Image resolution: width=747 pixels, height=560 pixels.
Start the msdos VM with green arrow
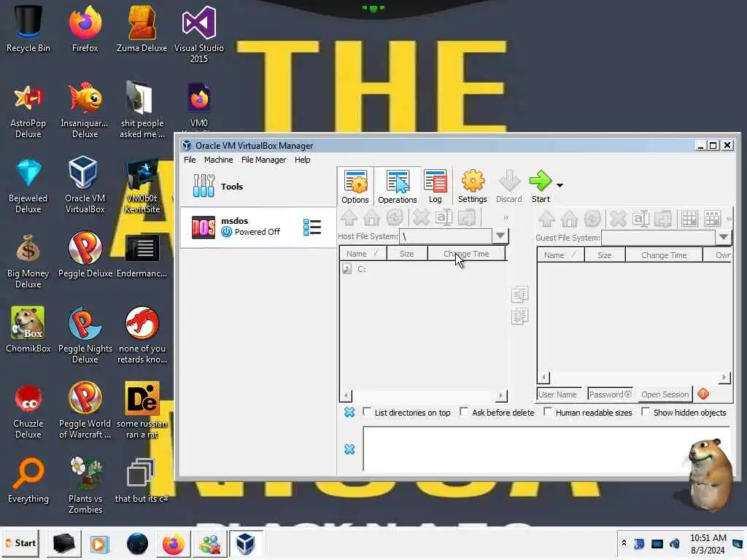(x=541, y=186)
